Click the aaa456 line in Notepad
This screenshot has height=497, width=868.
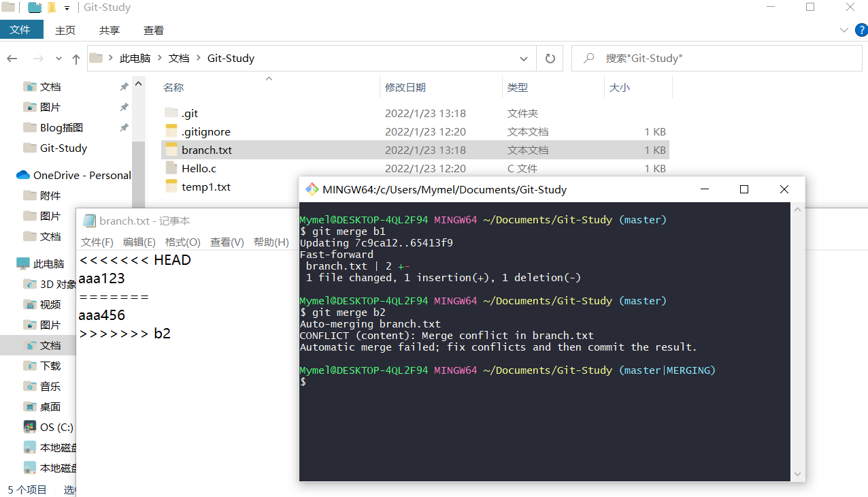[x=102, y=315]
